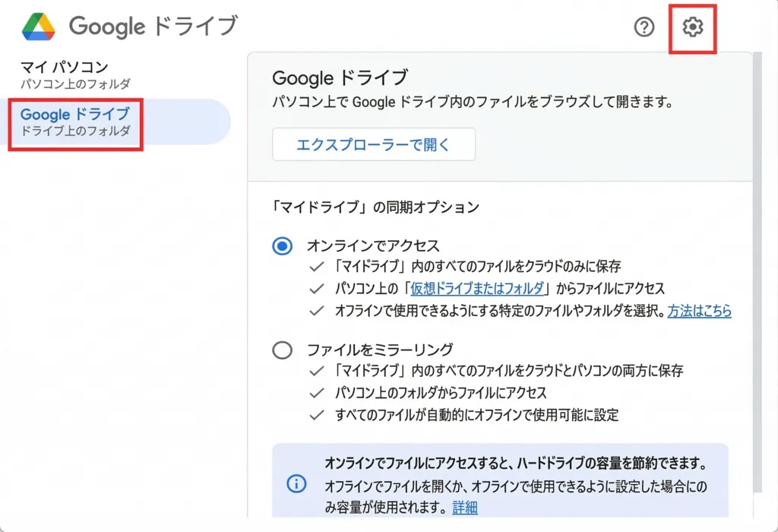
Task: Click the checkmark beside クラウドのみに保存 line
Action: click(317, 267)
